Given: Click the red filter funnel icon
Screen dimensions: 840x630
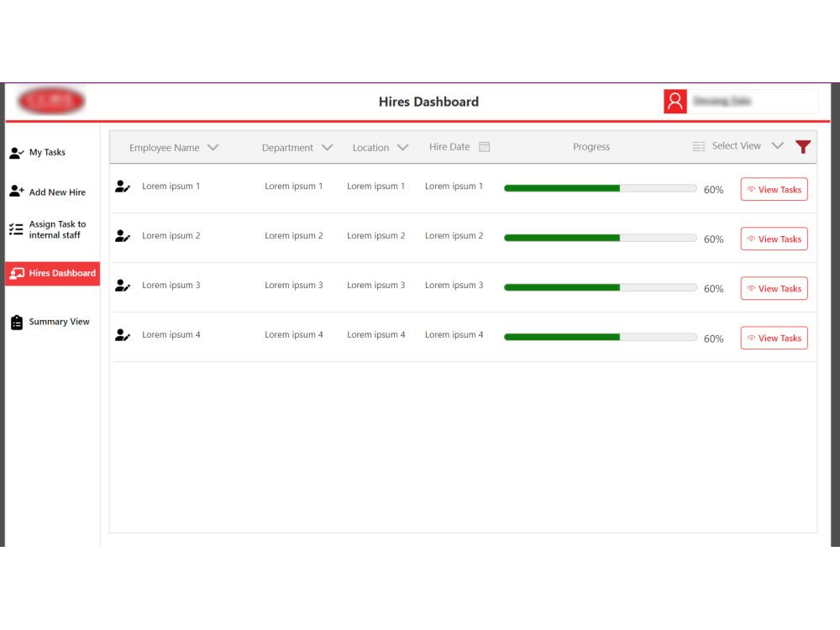Looking at the screenshot, I should pos(802,147).
